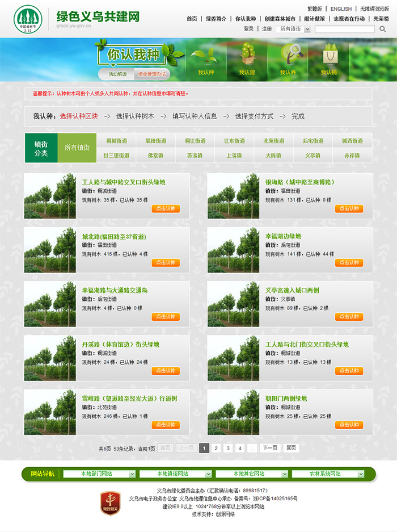Go to page 2 of results
This screenshot has width=397, height=532.
tap(216, 448)
